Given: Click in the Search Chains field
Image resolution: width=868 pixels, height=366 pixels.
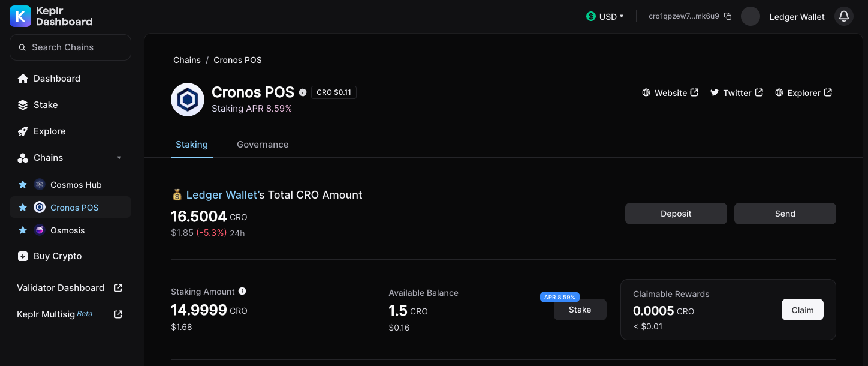Looking at the screenshot, I should tap(70, 47).
